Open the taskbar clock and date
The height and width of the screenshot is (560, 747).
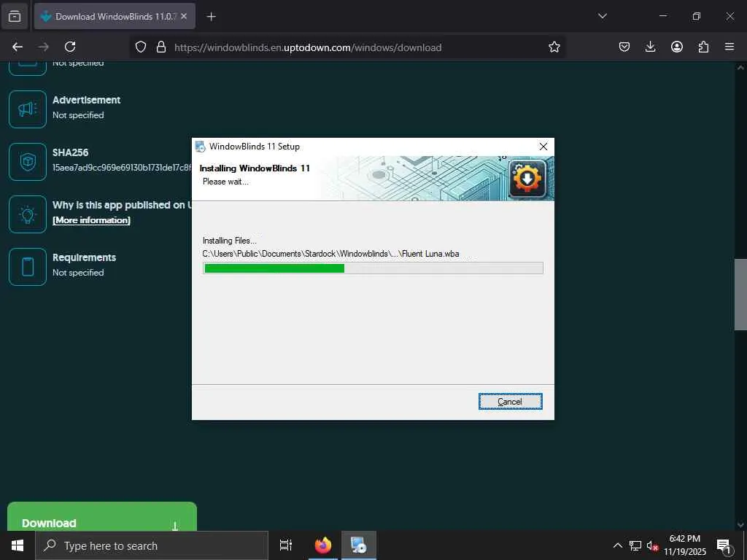[x=685, y=545]
